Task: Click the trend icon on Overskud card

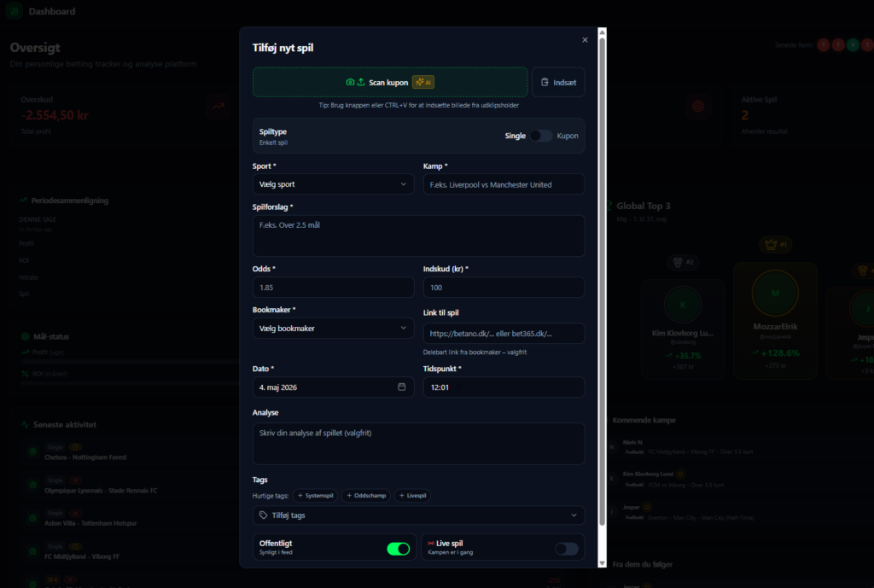Action: [x=218, y=107]
